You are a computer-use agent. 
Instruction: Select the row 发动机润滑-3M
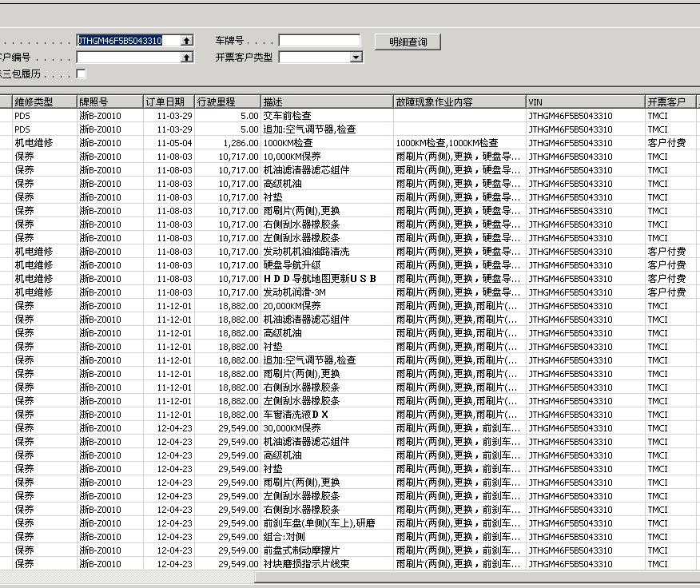click(x=350, y=292)
